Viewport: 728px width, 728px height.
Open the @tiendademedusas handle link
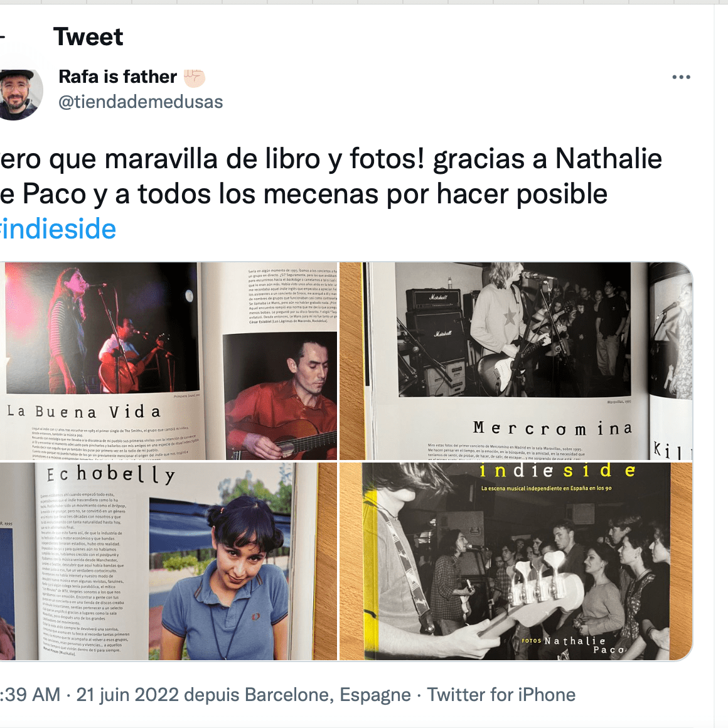pos(141,102)
